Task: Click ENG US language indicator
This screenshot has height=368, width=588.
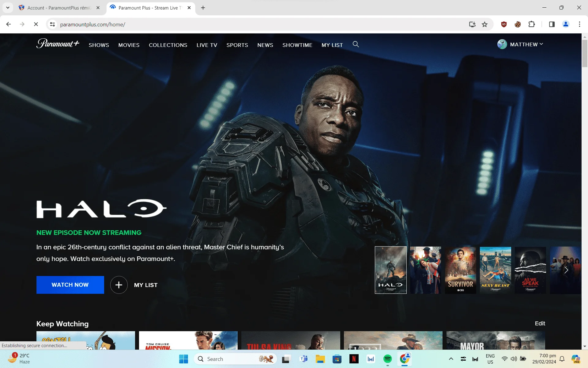Action: pyautogui.click(x=490, y=359)
